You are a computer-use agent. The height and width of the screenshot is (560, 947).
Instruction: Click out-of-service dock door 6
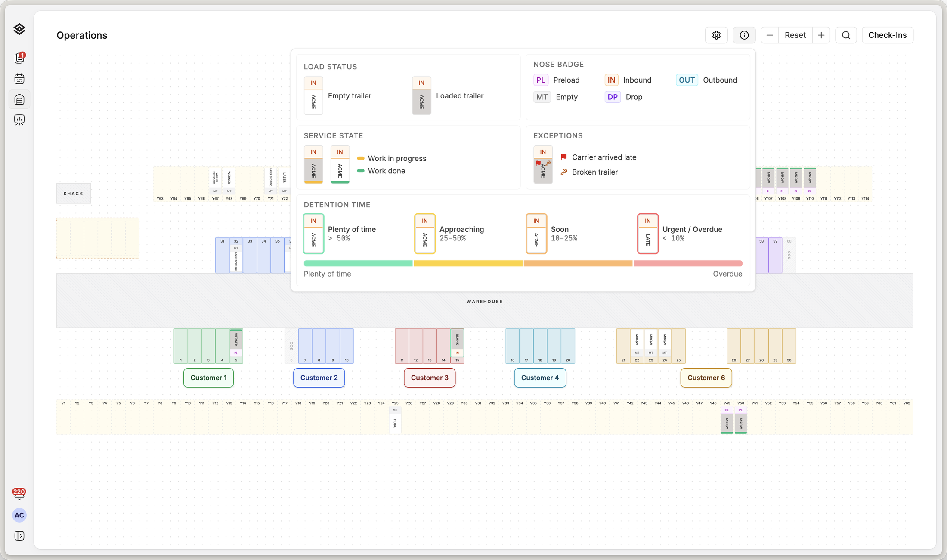291,346
